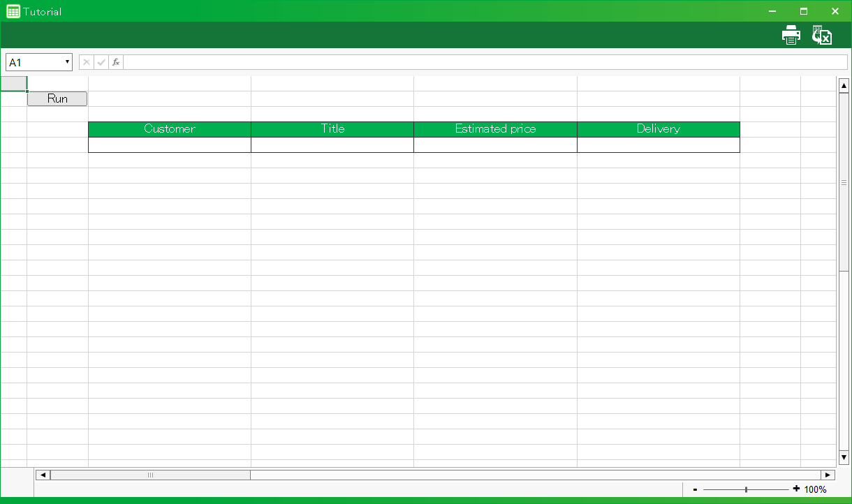Adjust the zoom slider handle

point(746,490)
